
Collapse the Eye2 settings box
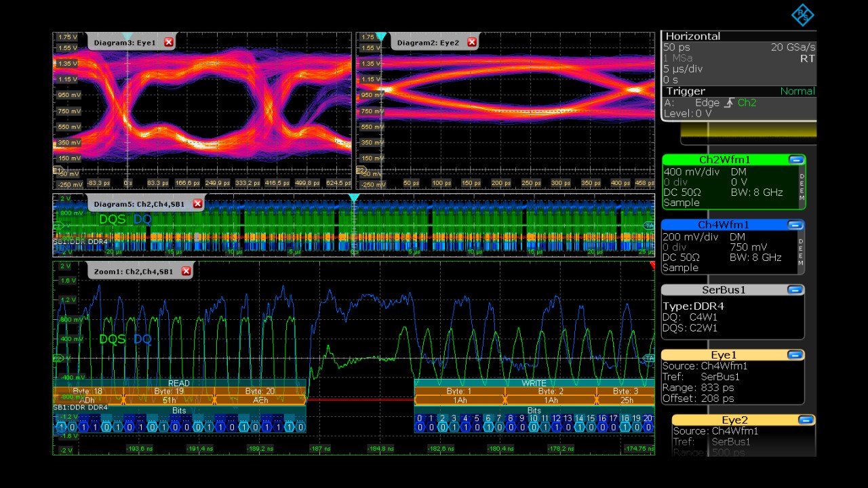point(806,420)
